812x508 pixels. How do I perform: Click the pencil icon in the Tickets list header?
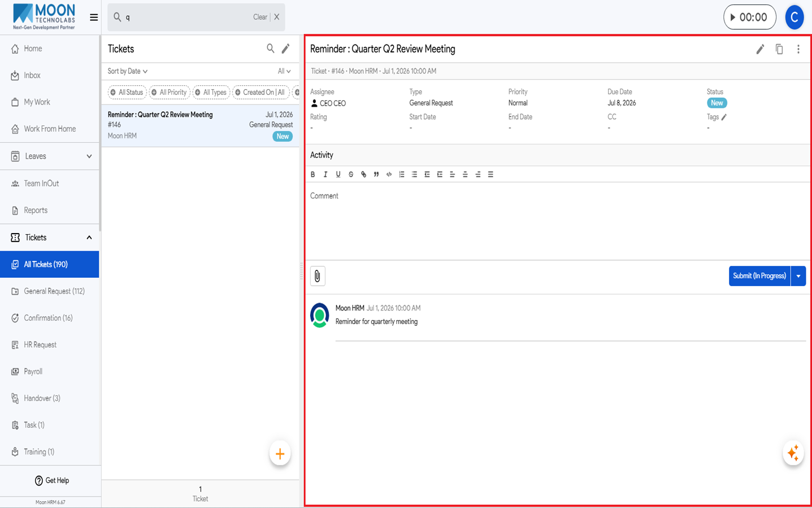(286, 49)
